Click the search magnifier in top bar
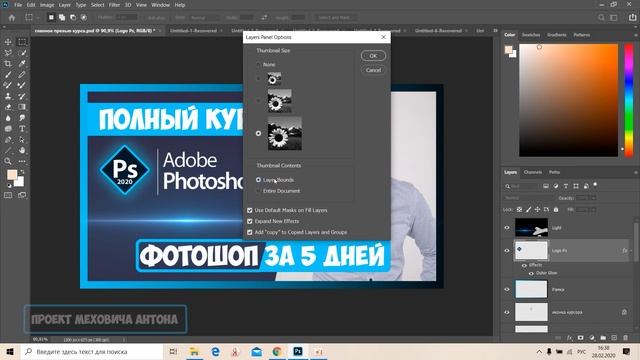The image size is (640, 360). pos(601,18)
